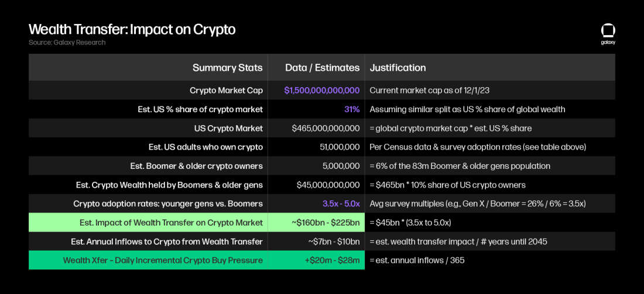
Task: Click the '~$7bn - $10bn' annual inflows value
Action: pos(334,241)
